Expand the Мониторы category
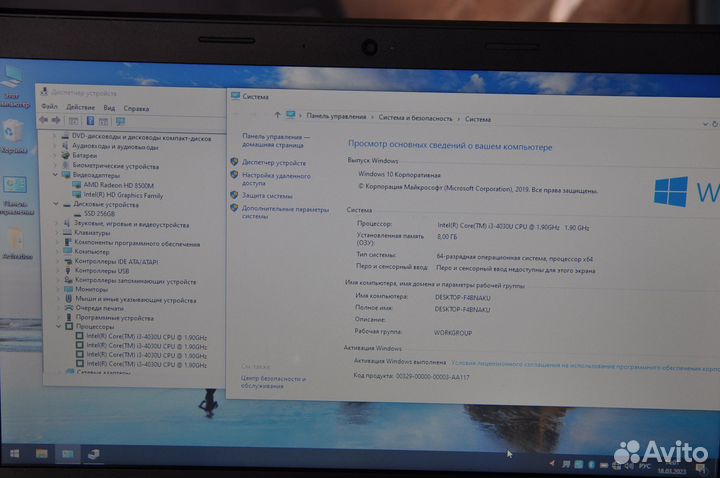720x478 pixels. pos(58,289)
